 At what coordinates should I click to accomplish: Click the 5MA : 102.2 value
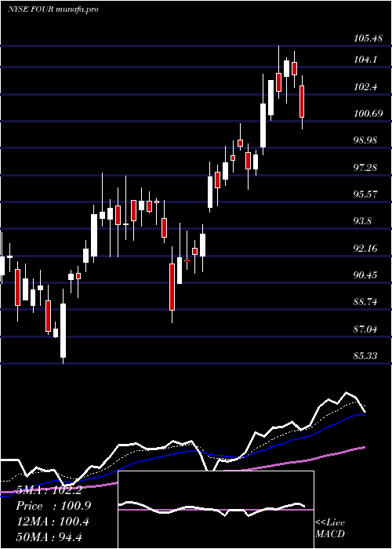click(49, 490)
